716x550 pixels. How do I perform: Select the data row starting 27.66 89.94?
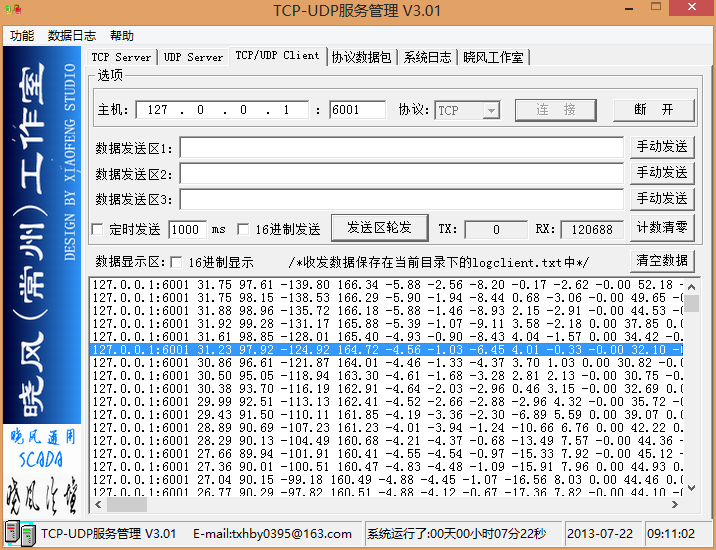tap(386, 454)
